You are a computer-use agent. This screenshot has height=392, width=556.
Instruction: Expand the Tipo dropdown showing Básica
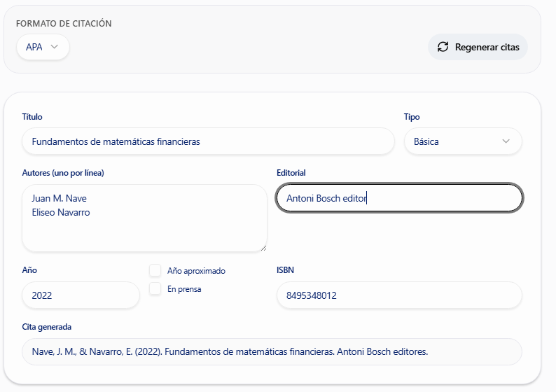[x=463, y=141]
